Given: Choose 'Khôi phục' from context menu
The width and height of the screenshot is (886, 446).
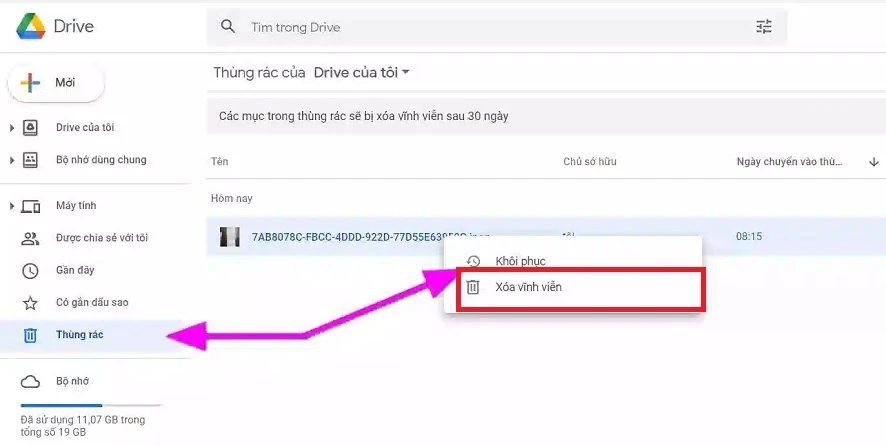Looking at the screenshot, I should pyautogui.click(x=520, y=261).
